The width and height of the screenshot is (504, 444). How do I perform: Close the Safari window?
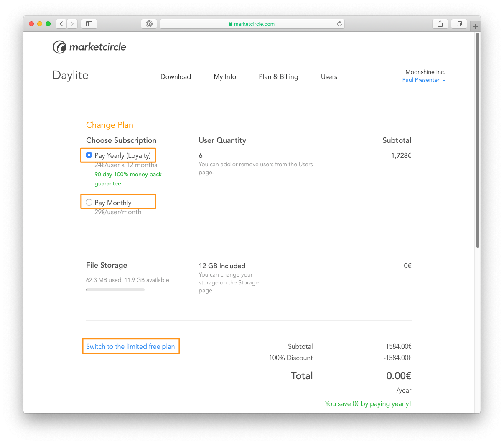pyautogui.click(x=31, y=24)
